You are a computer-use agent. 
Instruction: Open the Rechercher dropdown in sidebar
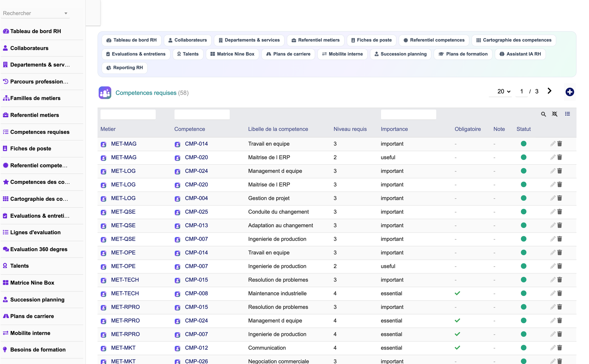click(35, 13)
